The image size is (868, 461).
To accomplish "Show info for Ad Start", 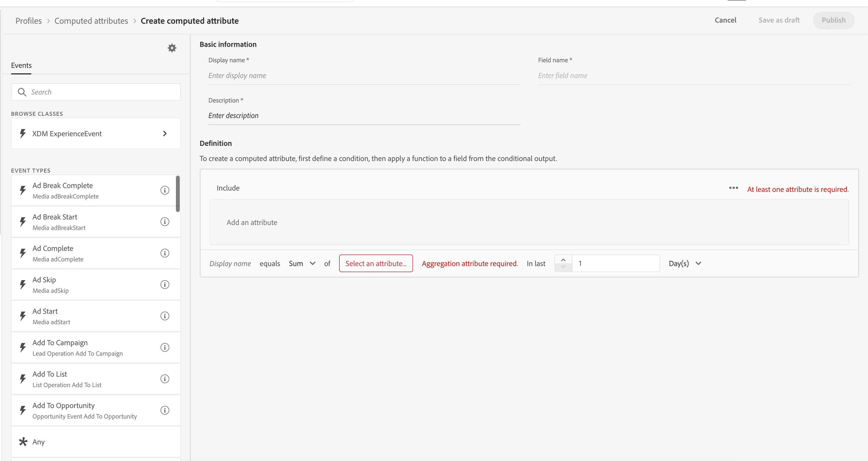I will (x=164, y=316).
